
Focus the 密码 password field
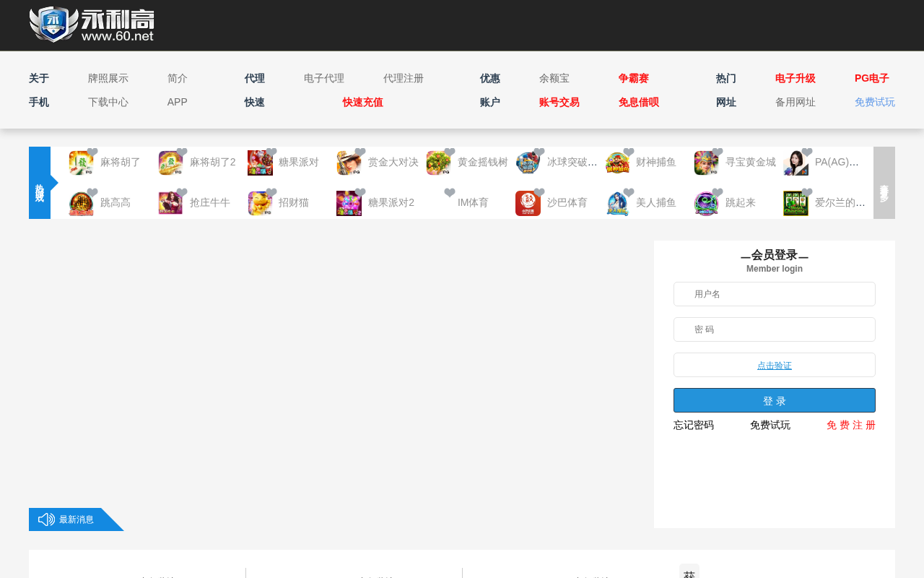(x=775, y=329)
